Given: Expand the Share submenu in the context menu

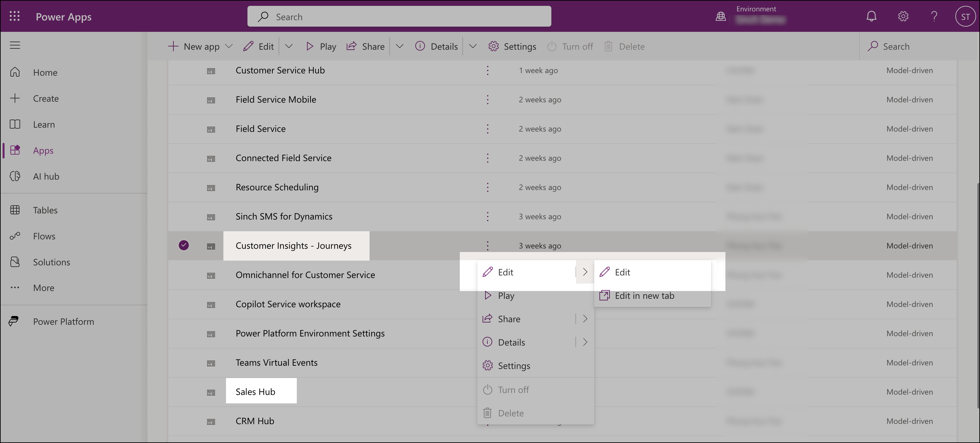Looking at the screenshot, I should click(585, 319).
